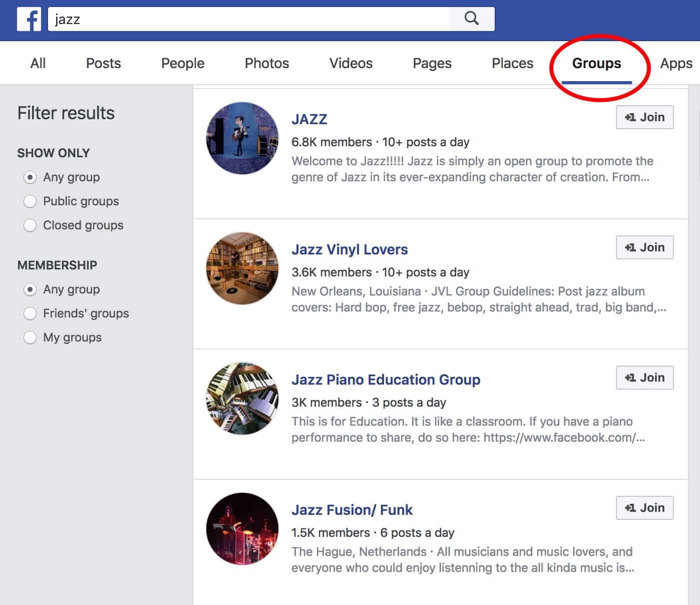The width and height of the screenshot is (700, 605).
Task: Open the Jazz Fusion/ Funk link
Action: click(x=352, y=510)
